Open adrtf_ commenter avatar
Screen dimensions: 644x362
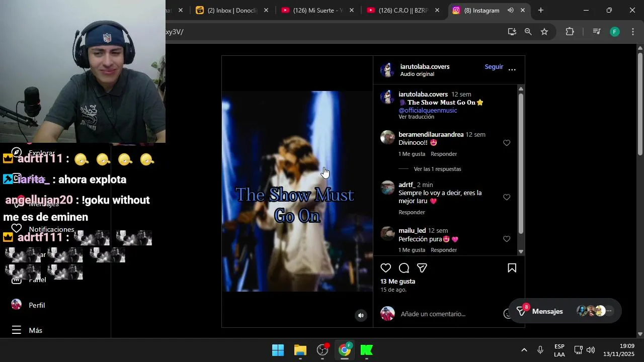(387, 188)
